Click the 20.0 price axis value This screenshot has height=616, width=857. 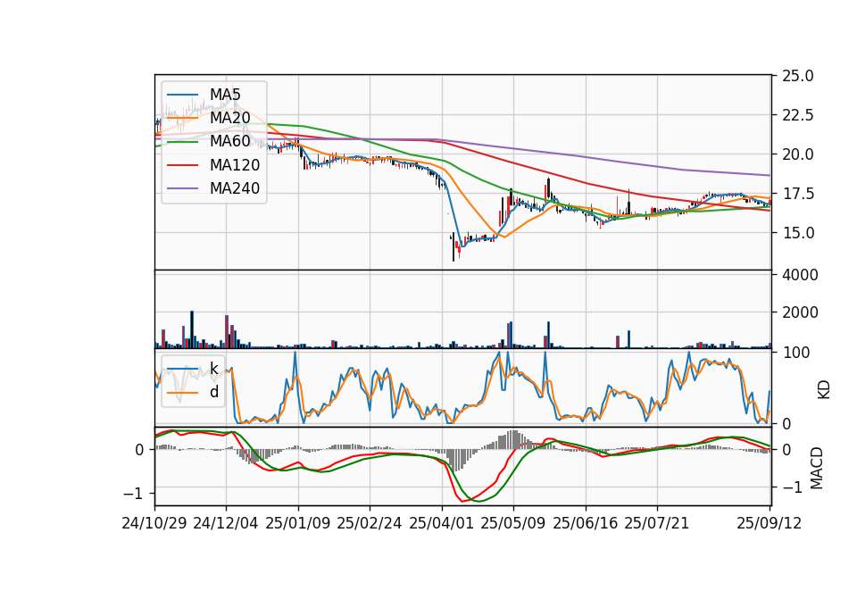pyautogui.click(x=798, y=154)
